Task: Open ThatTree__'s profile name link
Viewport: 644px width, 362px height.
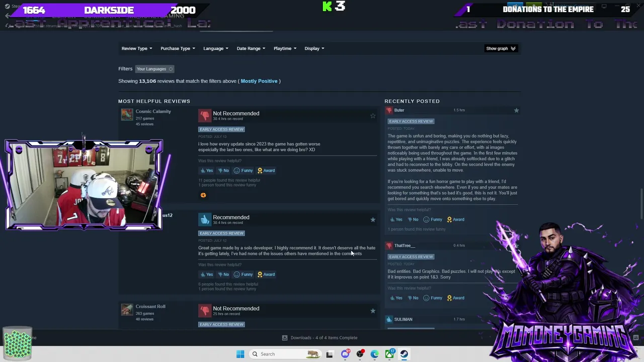Action: tap(405, 245)
